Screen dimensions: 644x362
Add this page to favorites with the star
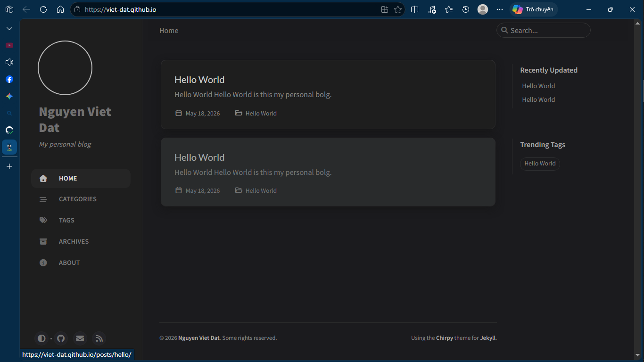click(x=398, y=9)
